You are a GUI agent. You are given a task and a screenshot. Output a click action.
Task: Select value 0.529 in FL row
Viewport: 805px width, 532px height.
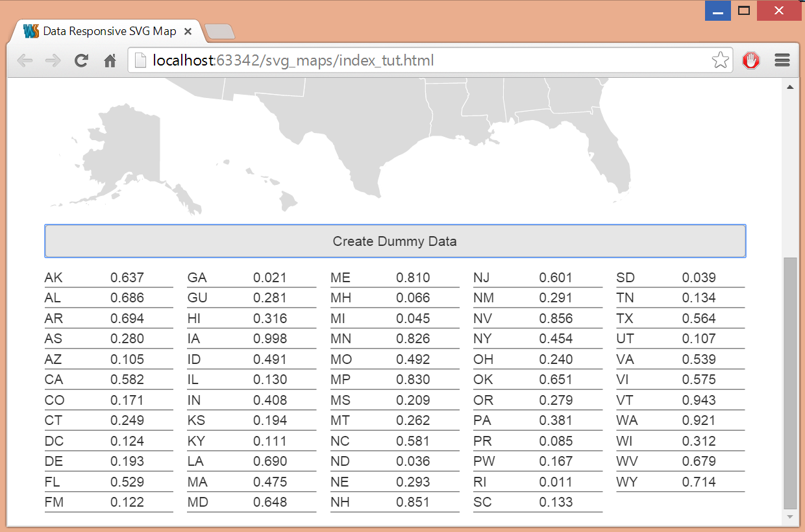(x=127, y=482)
